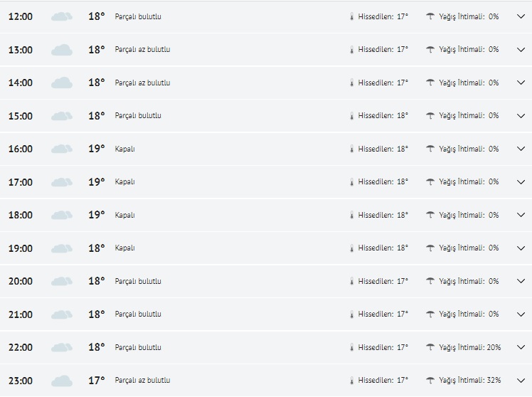Click the umbrella icon in 23:00 row

[x=430, y=381]
